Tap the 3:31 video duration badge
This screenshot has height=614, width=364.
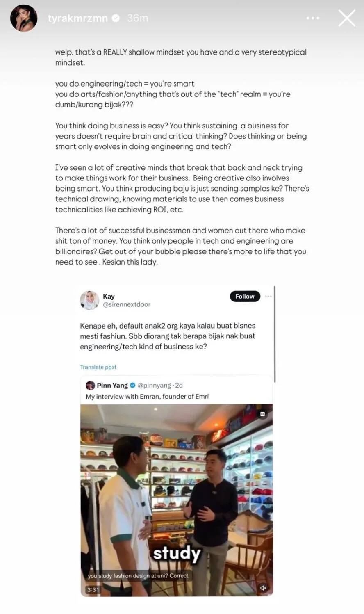93,589
